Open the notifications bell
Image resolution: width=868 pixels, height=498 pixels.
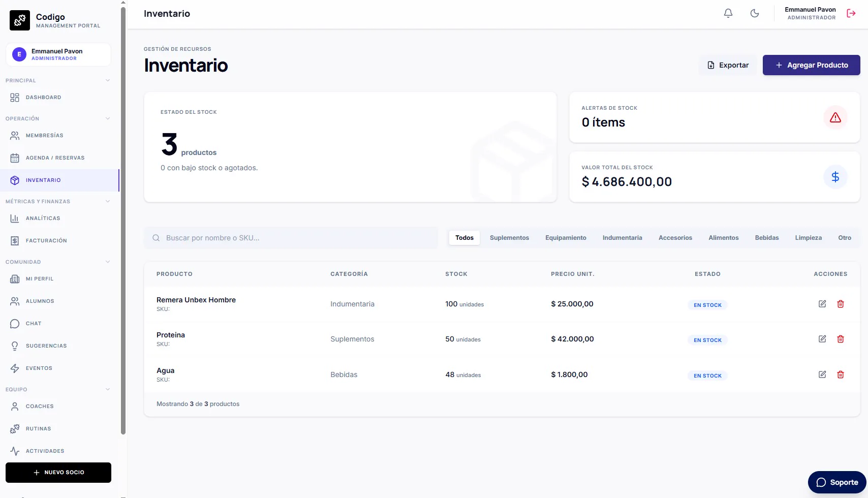pos(728,13)
